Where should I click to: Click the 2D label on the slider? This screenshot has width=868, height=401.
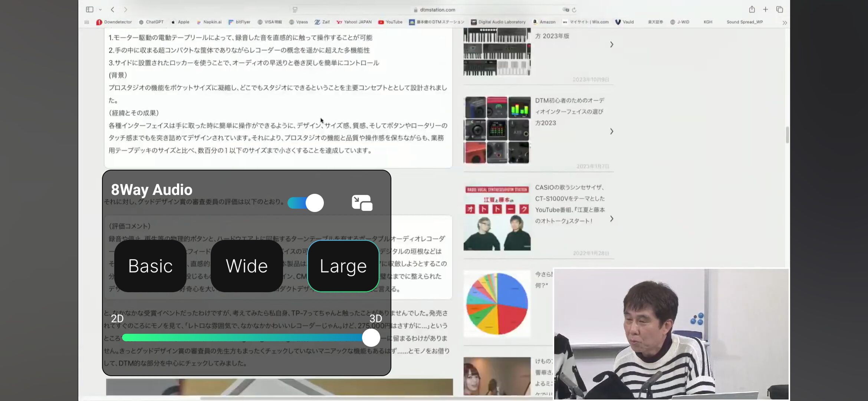tap(117, 319)
